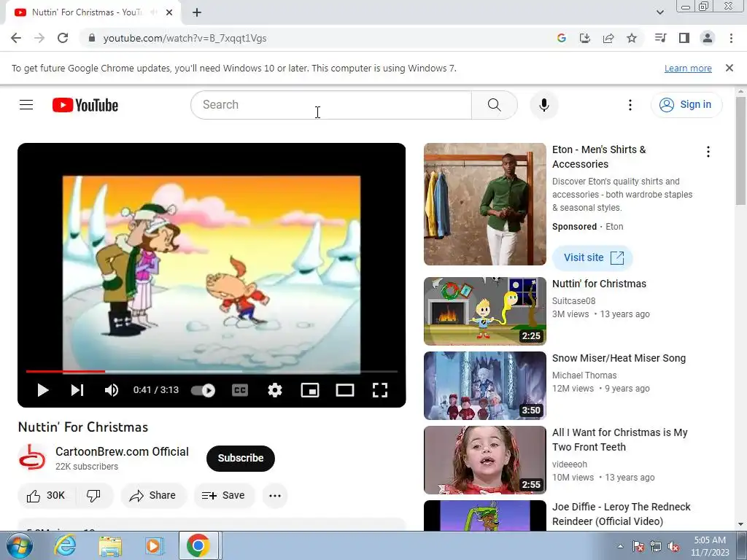Open YouTube settings three-dot menu

click(630, 105)
